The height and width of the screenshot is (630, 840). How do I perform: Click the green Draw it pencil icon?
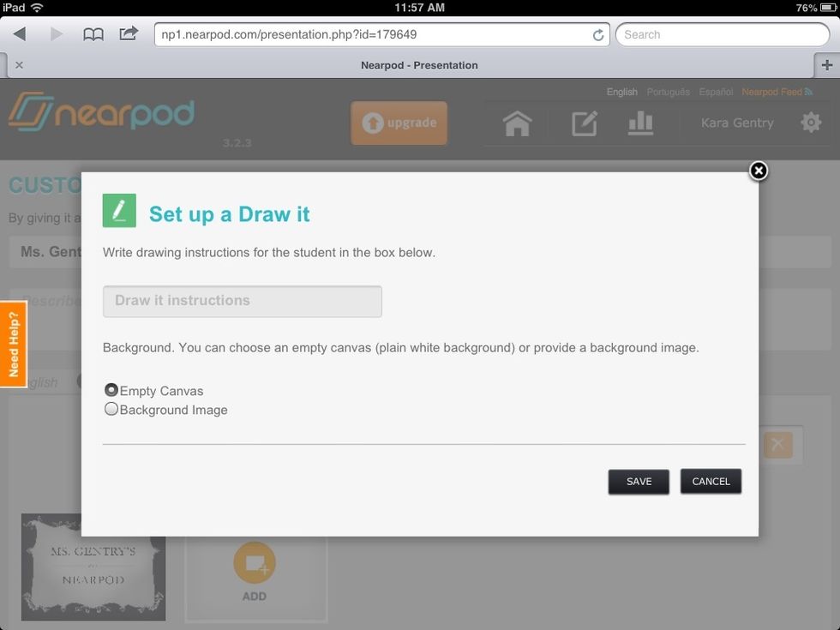coord(120,209)
